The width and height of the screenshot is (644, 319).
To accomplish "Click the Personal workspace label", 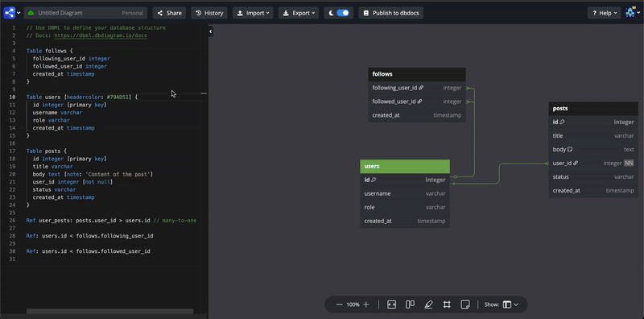I will tap(132, 13).
